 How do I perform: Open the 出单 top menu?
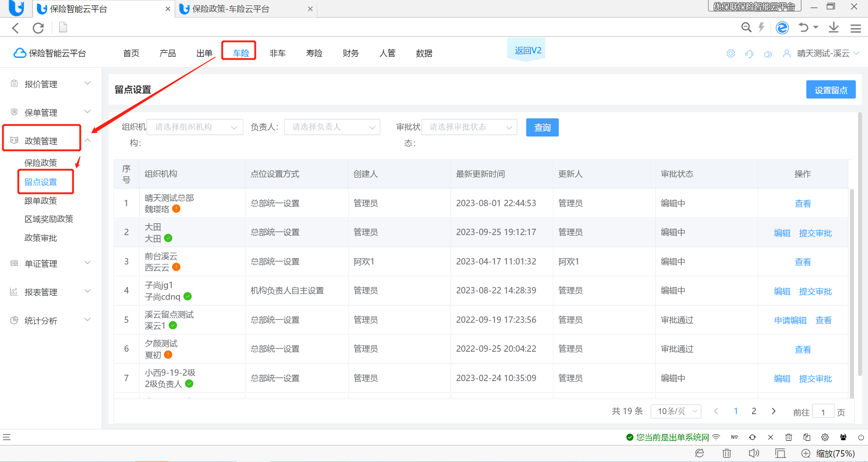(204, 53)
